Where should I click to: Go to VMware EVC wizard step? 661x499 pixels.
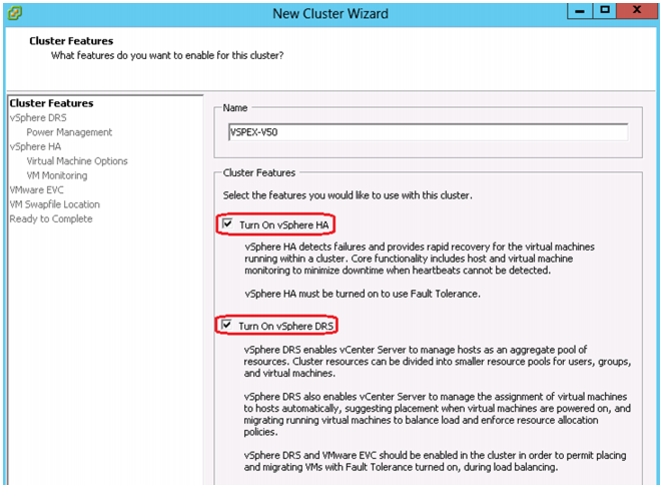tap(37, 190)
